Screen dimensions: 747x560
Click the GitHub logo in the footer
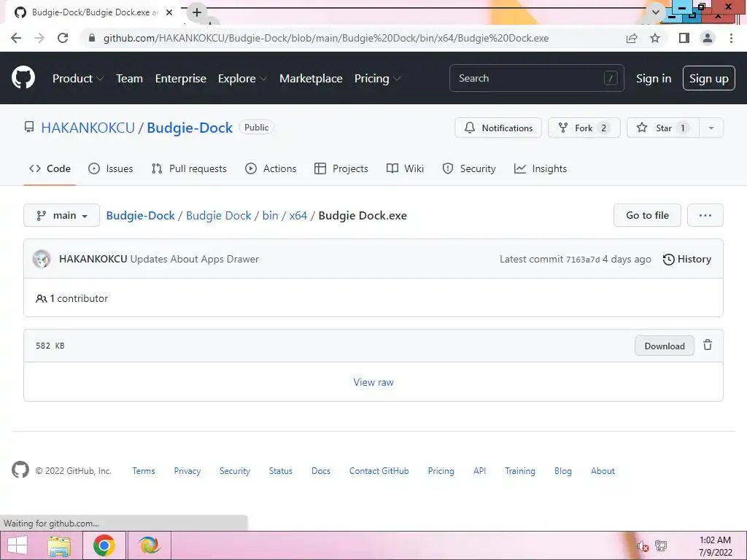tap(20, 470)
